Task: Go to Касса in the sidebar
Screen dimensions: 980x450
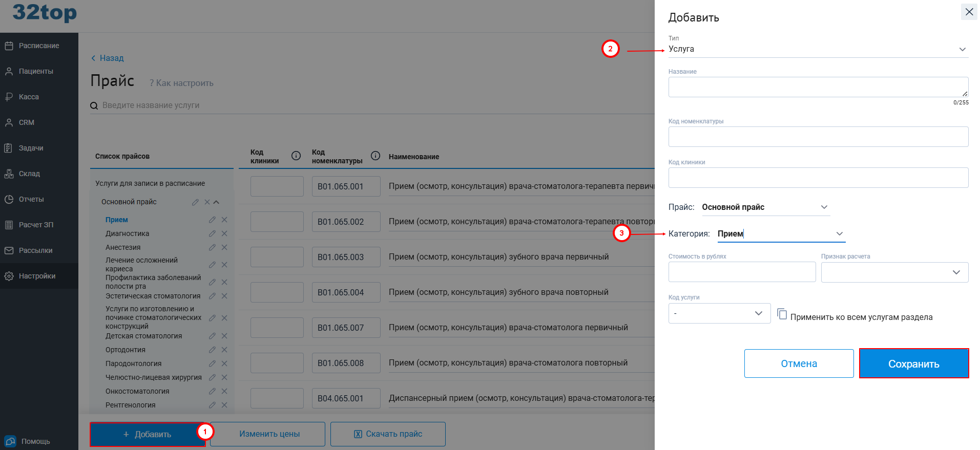Action: [29, 97]
